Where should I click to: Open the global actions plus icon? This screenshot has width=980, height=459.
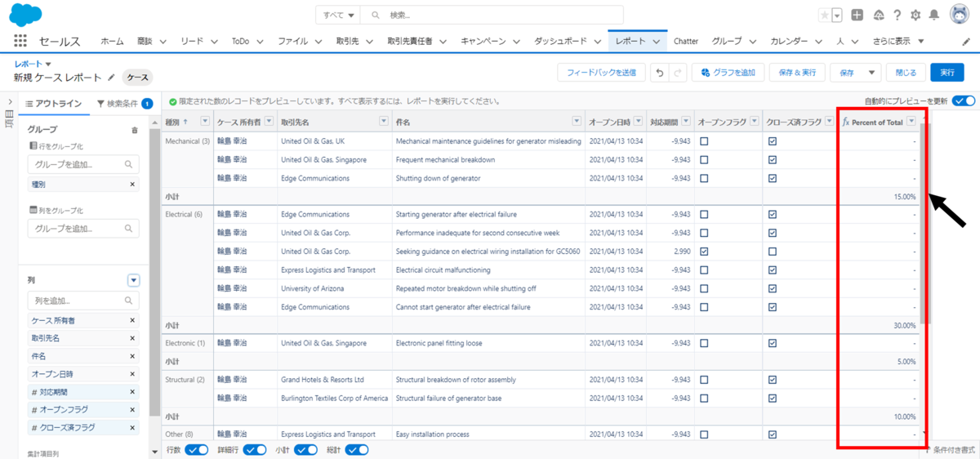[x=857, y=15]
